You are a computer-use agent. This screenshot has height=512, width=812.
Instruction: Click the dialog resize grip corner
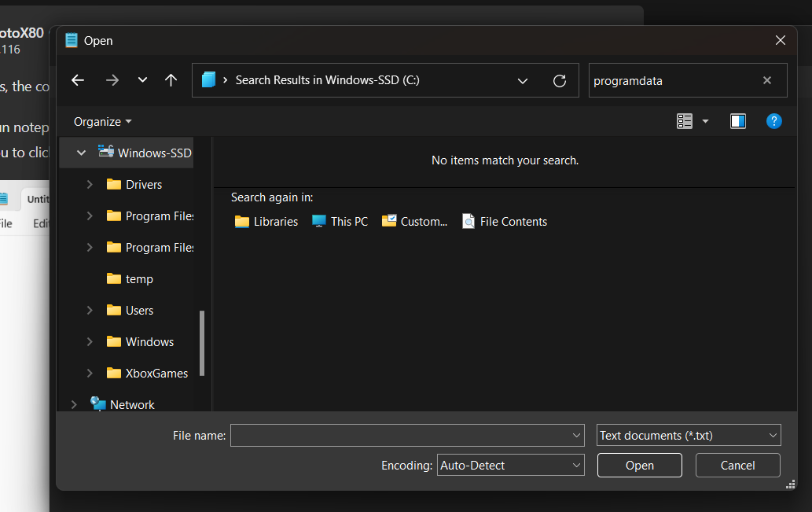(x=790, y=484)
